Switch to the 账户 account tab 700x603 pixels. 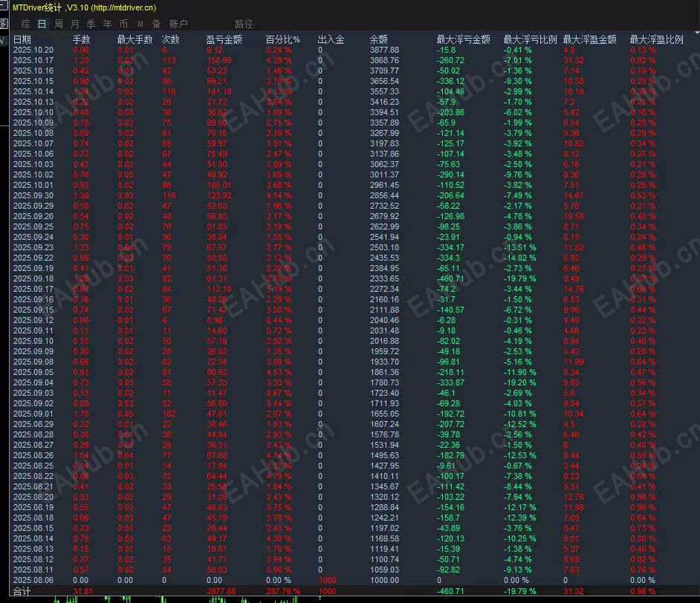click(x=178, y=24)
